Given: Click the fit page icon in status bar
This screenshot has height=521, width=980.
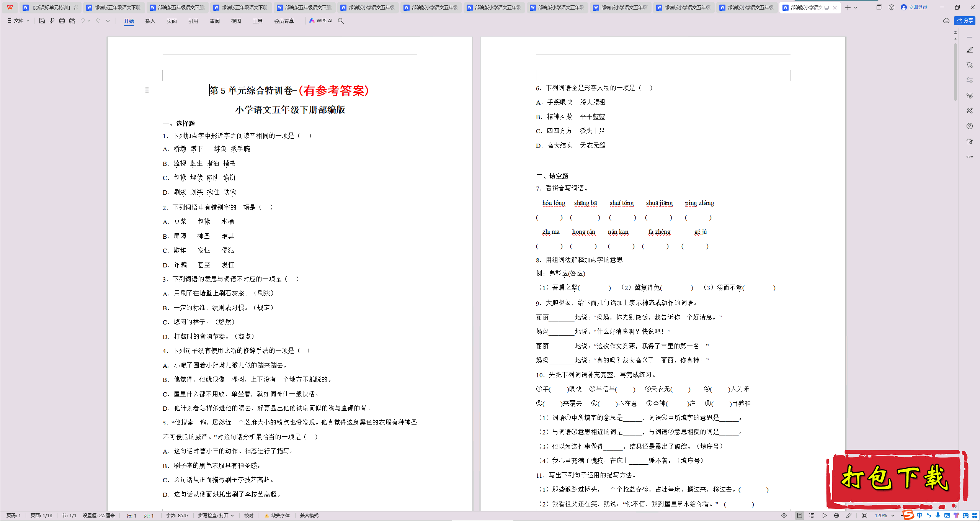Looking at the screenshot, I should click(864, 516).
